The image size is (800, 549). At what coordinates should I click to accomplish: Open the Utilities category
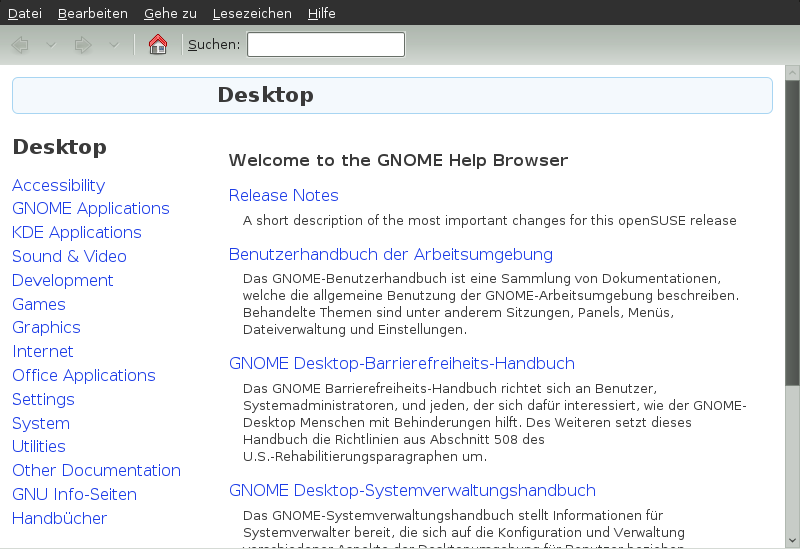click(39, 446)
